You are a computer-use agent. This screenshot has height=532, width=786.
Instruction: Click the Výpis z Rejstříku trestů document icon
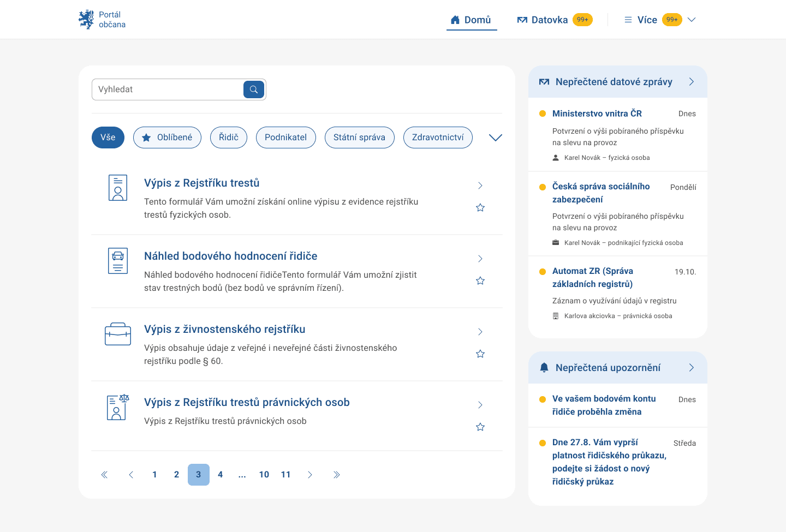(x=117, y=187)
